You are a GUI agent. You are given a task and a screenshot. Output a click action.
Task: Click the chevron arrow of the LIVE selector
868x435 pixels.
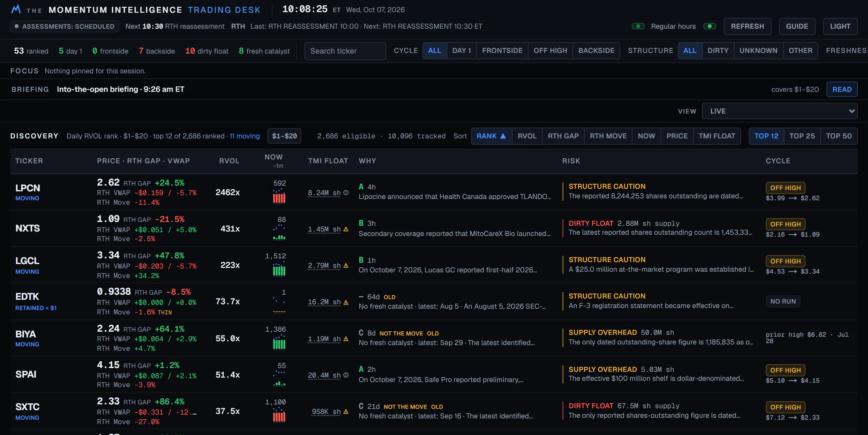pos(851,111)
